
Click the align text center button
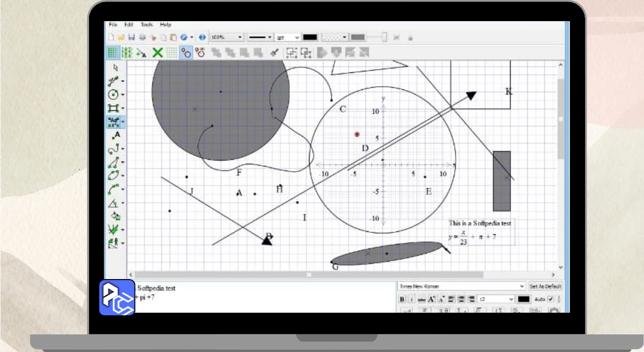(461, 299)
